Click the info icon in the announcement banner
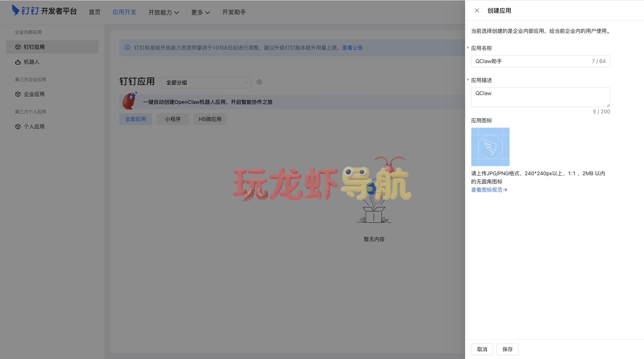The width and height of the screenshot is (644, 359). tap(127, 48)
